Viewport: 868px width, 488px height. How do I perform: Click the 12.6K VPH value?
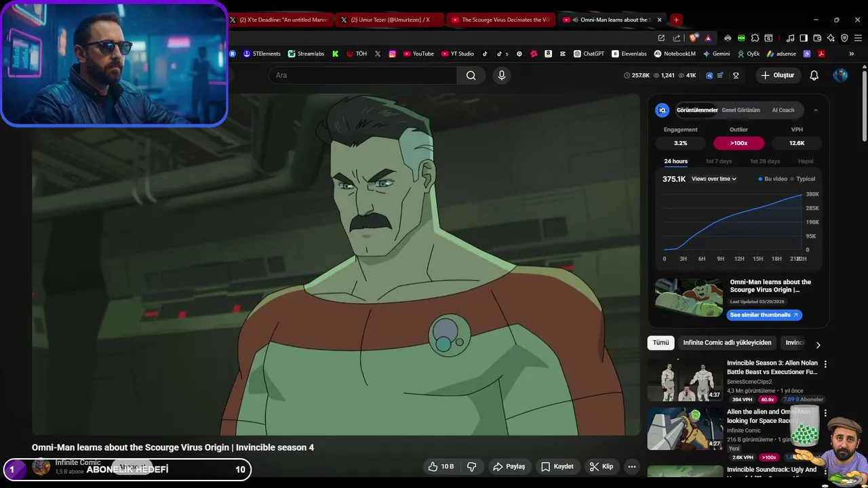(x=797, y=143)
